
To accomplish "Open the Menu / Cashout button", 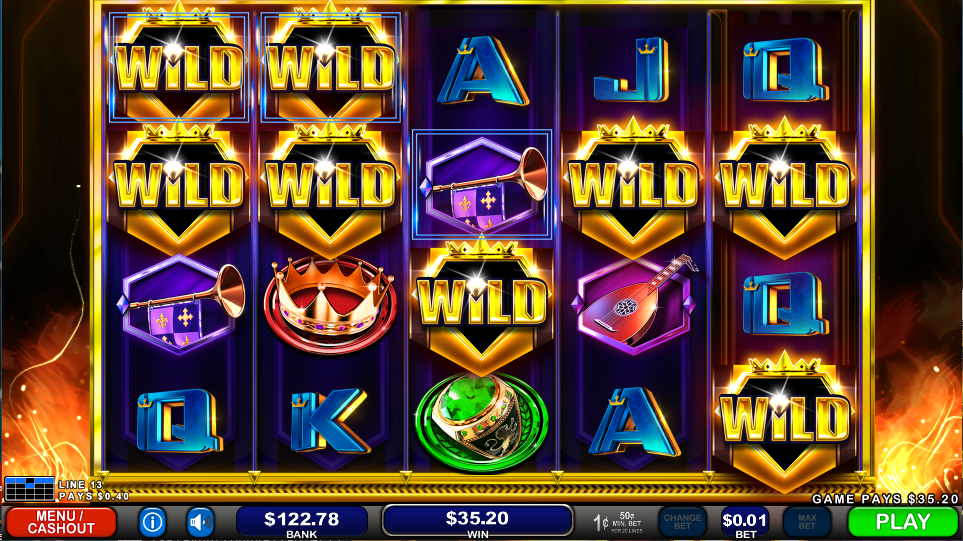I will (61, 522).
